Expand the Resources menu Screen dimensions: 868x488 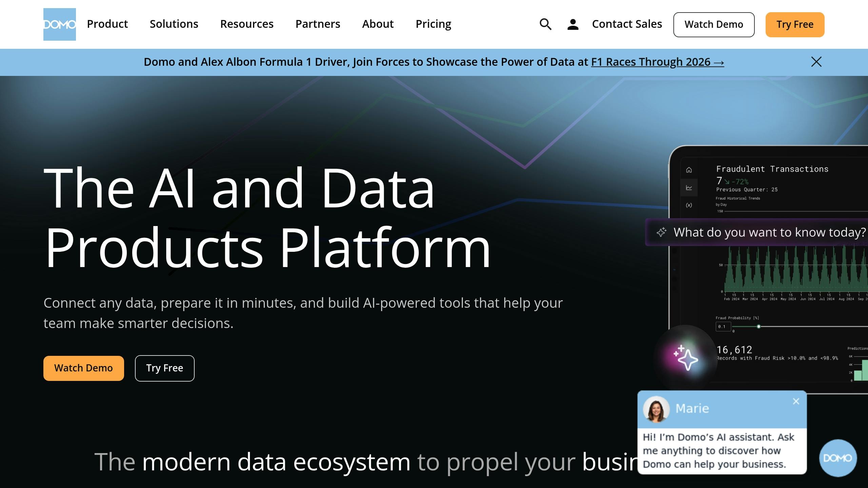pos(246,24)
